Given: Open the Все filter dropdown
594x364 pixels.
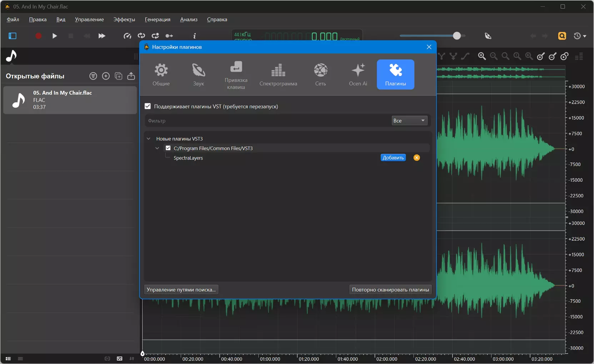Looking at the screenshot, I should point(409,121).
